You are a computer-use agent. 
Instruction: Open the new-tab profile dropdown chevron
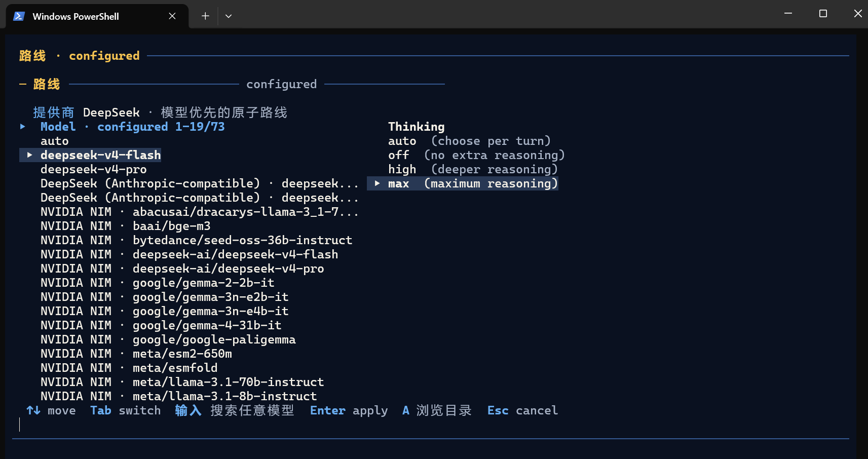point(229,16)
